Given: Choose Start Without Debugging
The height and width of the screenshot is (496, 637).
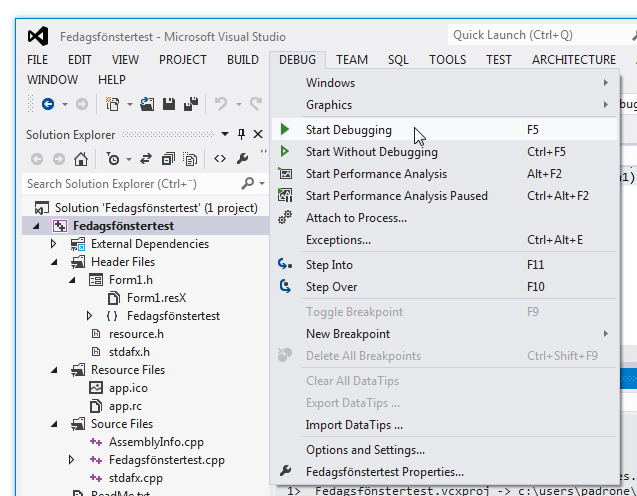Looking at the screenshot, I should [444, 152].
